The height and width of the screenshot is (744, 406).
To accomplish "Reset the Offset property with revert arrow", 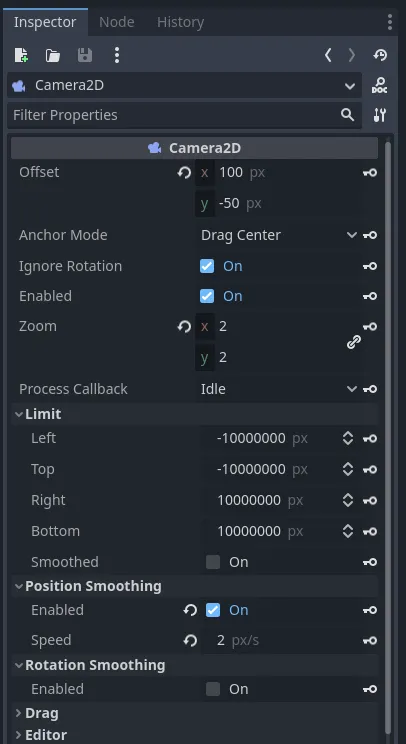I will click(184, 173).
